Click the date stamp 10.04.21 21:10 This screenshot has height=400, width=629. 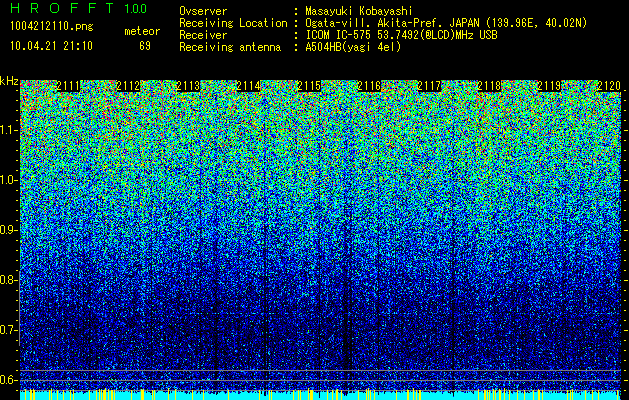tap(51, 46)
